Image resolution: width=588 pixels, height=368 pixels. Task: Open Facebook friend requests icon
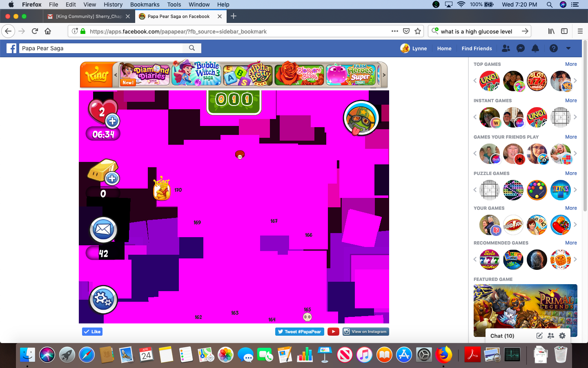coord(506,48)
